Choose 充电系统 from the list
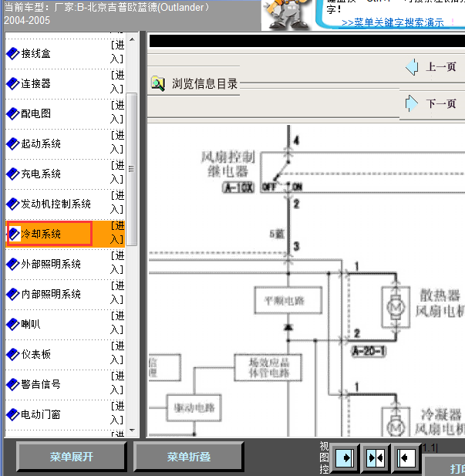 pos(41,174)
